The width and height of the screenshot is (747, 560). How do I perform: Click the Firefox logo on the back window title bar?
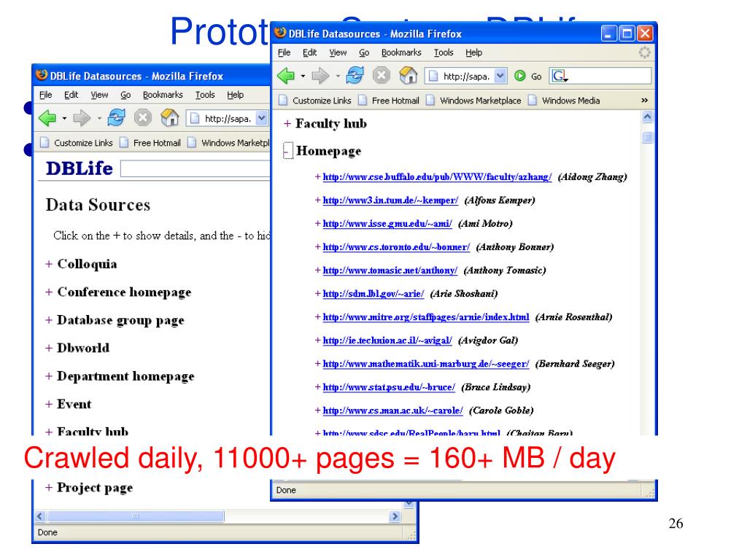[42, 75]
